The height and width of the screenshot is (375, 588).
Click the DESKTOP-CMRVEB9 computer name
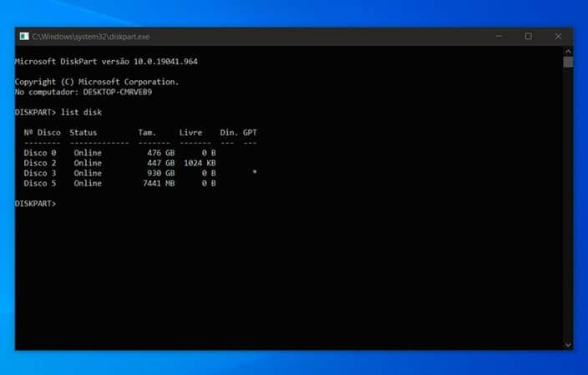coord(118,92)
